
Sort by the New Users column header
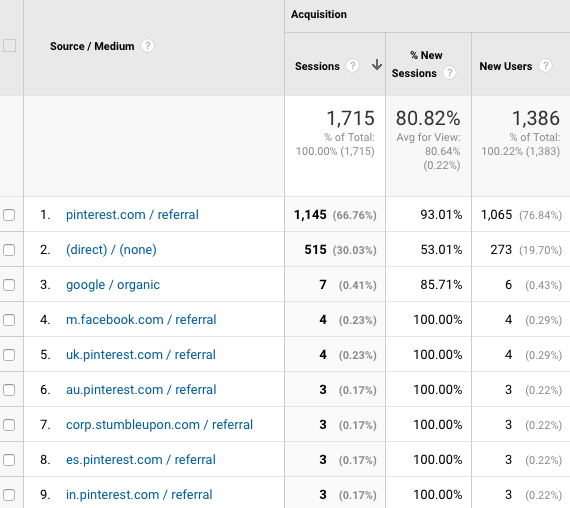point(506,66)
